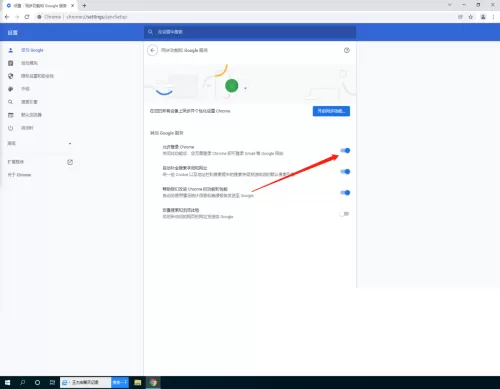500x389 pixels.
Task: Open Extensions via external link icon
Action: (x=70, y=162)
